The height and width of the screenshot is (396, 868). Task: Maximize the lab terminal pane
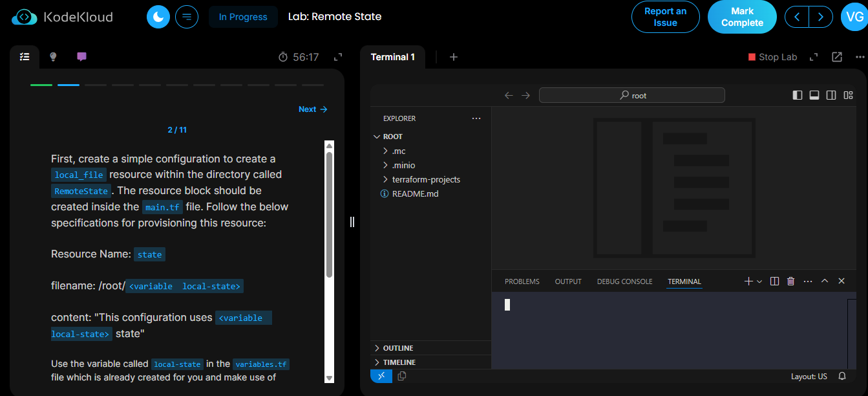tap(814, 57)
